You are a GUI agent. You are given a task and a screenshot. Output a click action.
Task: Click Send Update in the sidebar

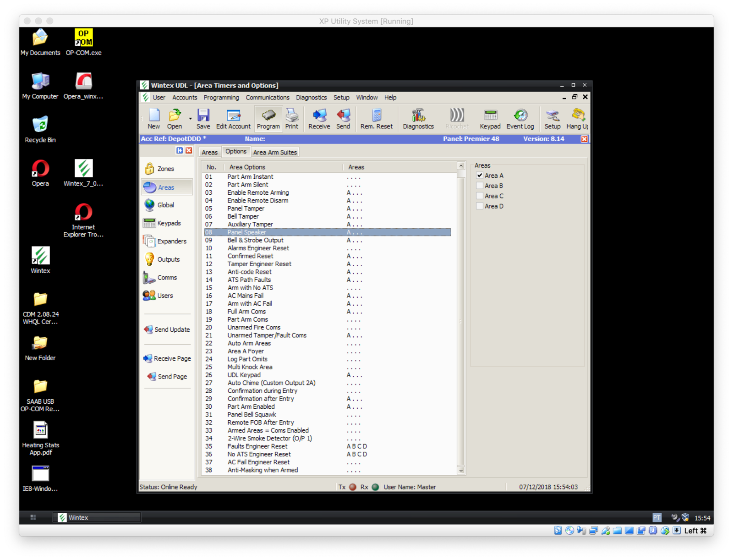pos(167,329)
